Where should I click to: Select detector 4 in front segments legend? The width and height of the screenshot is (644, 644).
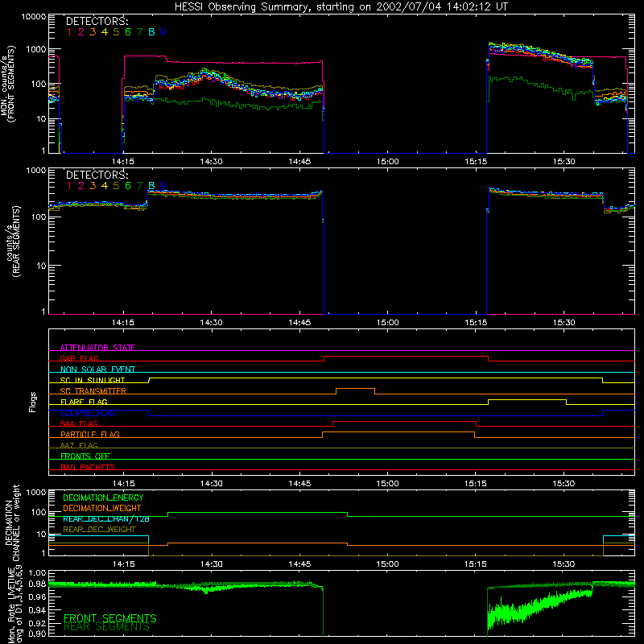(x=105, y=32)
